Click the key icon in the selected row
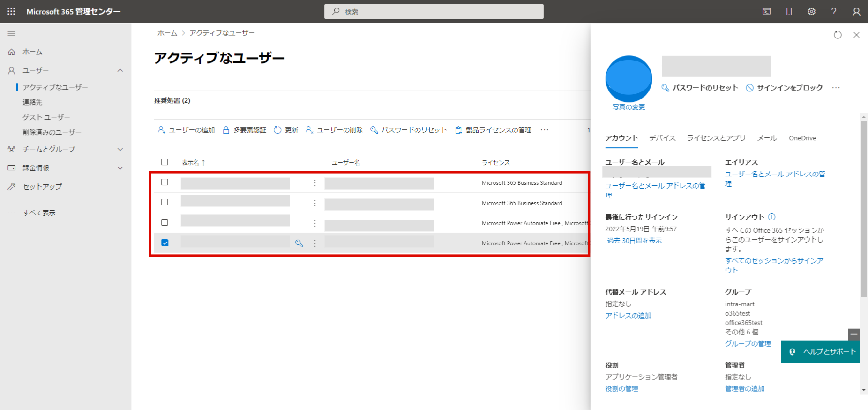 pos(299,243)
